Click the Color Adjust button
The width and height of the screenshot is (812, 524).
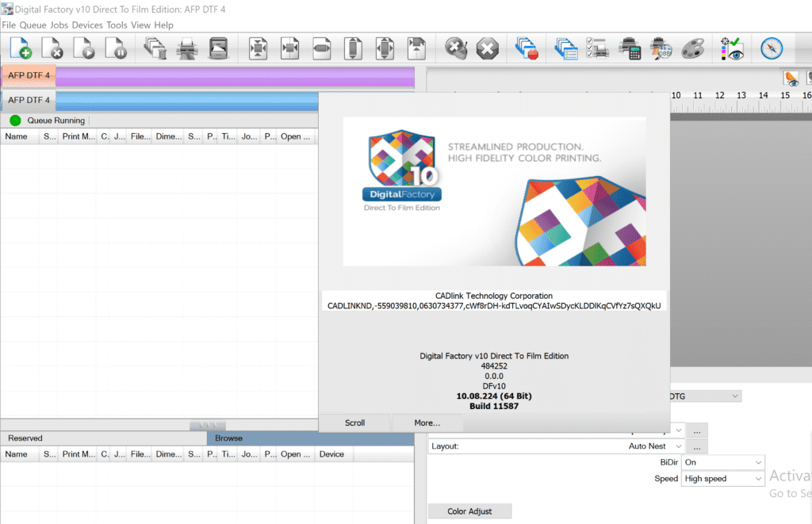point(469,511)
